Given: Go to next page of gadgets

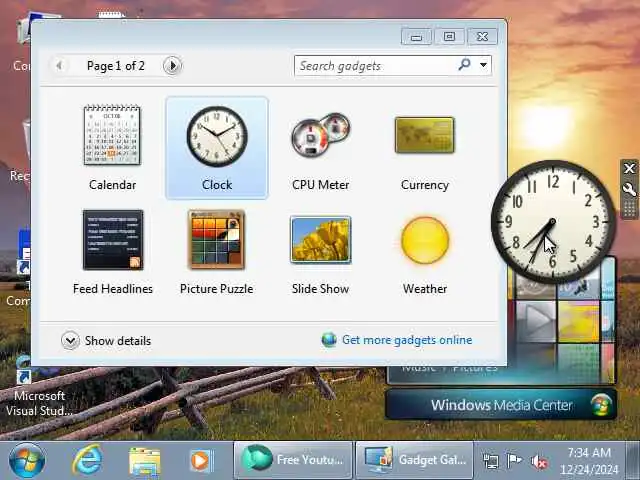Looking at the screenshot, I should [x=172, y=65].
